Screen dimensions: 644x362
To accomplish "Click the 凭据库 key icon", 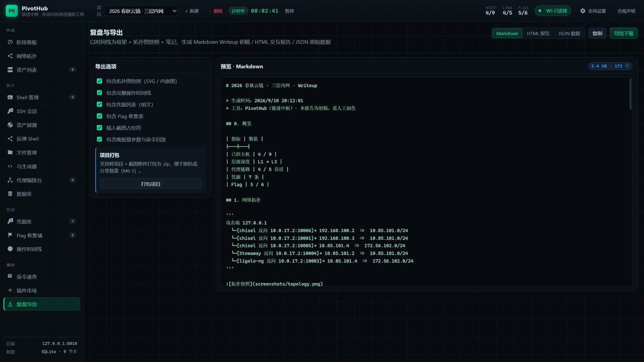I will 10,222.
